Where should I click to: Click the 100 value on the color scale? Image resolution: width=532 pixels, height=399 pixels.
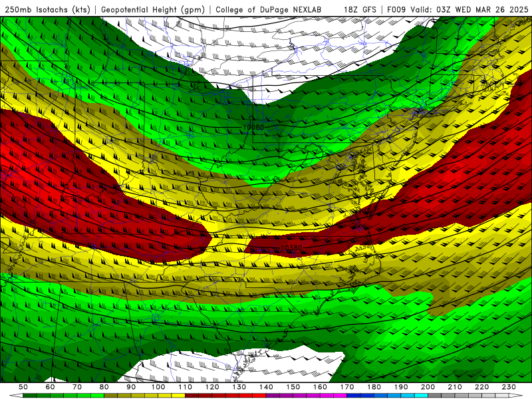pyautogui.click(x=158, y=387)
